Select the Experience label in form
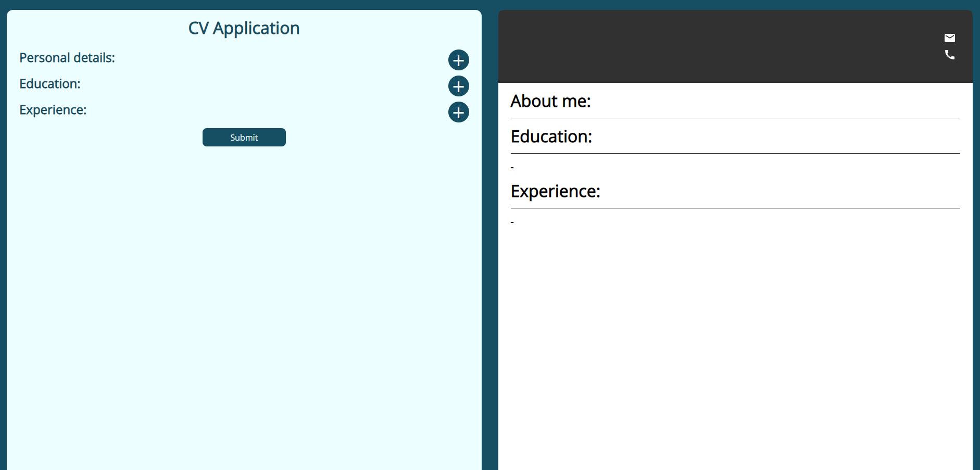This screenshot has height=470, width=980. pyautogui.click(x=53, y=110)
